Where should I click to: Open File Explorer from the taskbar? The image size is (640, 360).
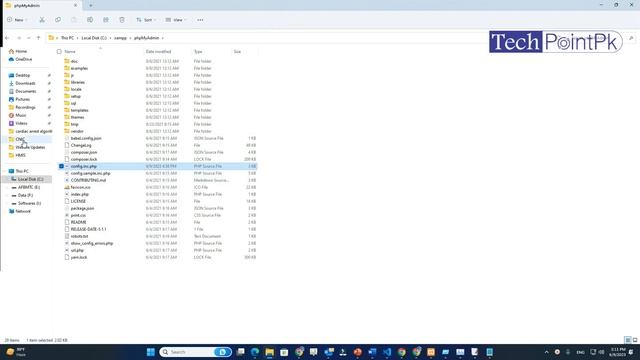pyautogui.click(x=269, y=352)
